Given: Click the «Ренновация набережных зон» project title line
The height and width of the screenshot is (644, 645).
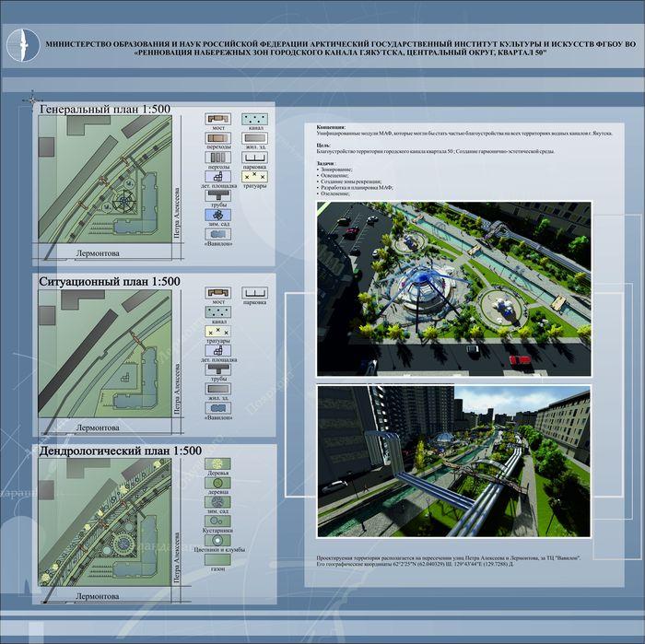Looking at the screenshot, I should [341, 53].
